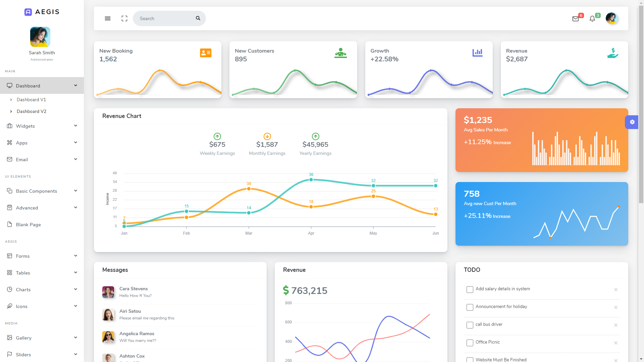Click the hamburger menu toggle icon
This screenshot has width=644, height=362.
(108, 18)
